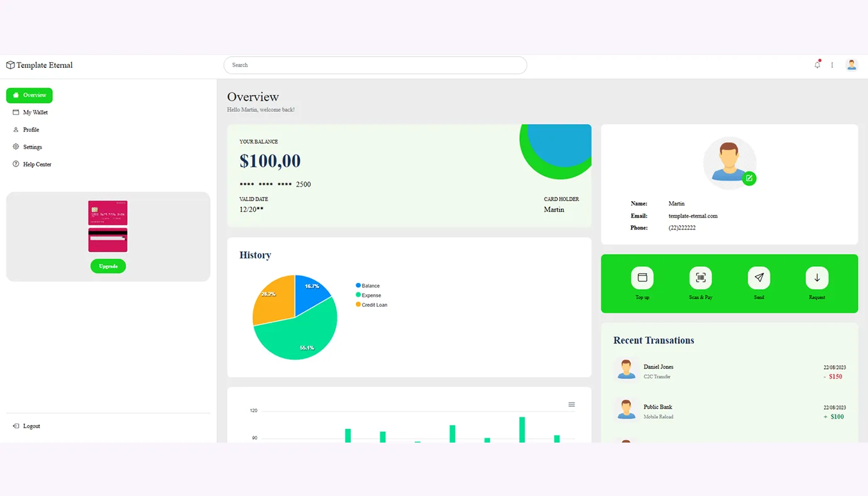Screen dimensions: 868x496
Task: Open the notifications bell icon
Action: [817, 65]
